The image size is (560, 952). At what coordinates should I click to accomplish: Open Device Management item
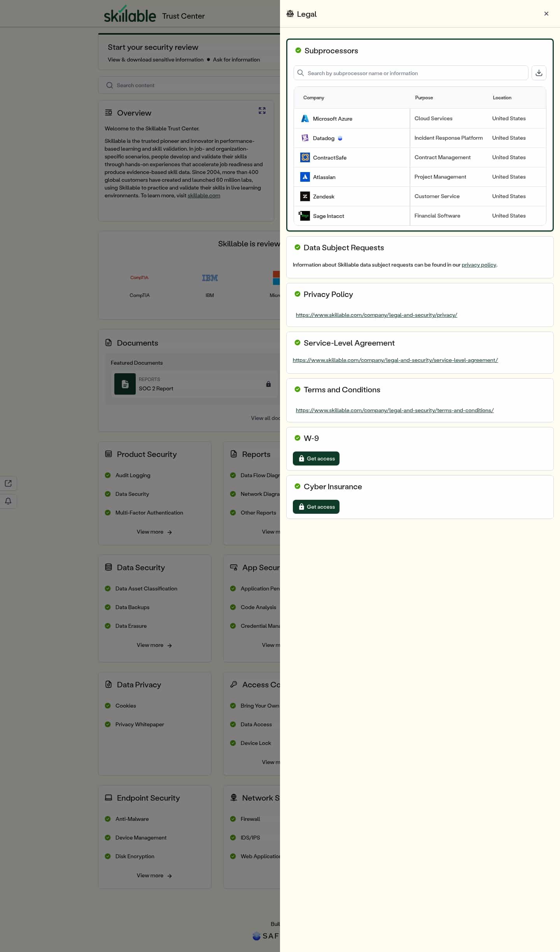point(141,838)
